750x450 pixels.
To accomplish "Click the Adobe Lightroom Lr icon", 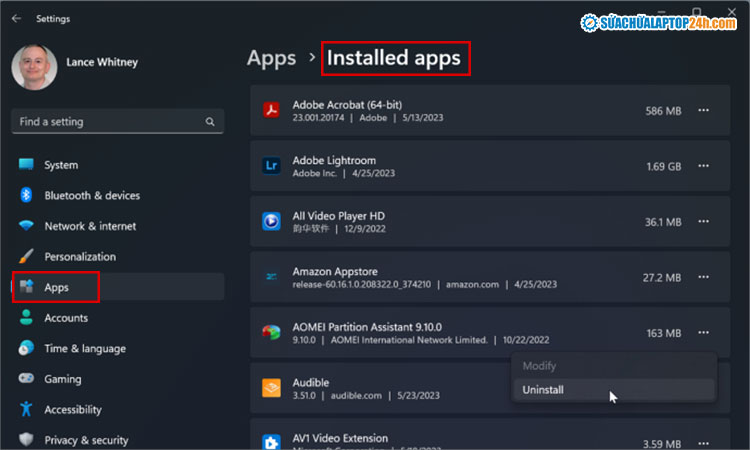I will point(270,166).
